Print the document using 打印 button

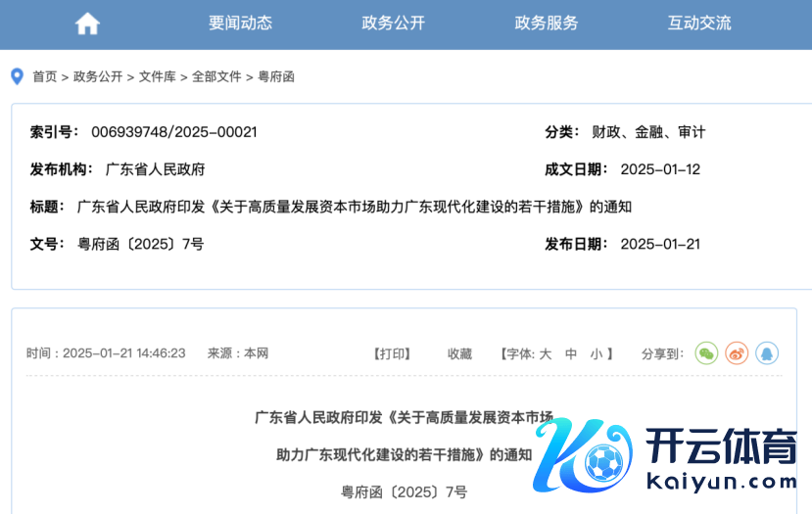pyautogui.click(x=392, y=353)
